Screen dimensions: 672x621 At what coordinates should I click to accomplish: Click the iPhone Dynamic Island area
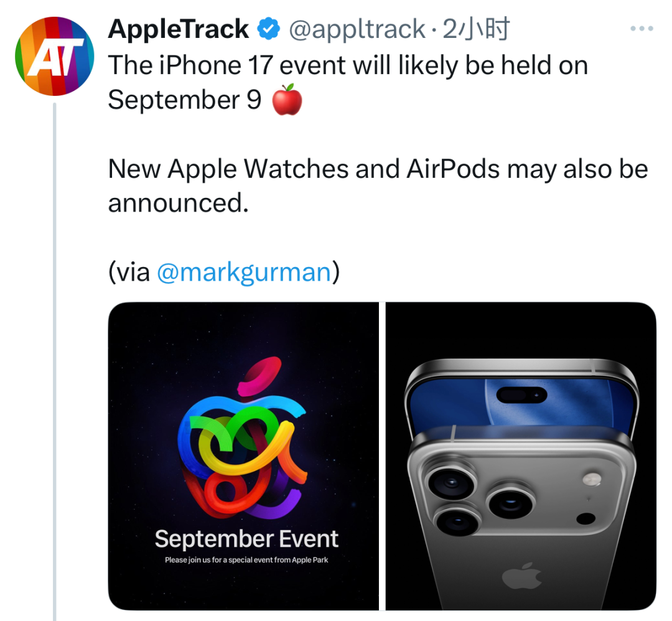(521, 395)
